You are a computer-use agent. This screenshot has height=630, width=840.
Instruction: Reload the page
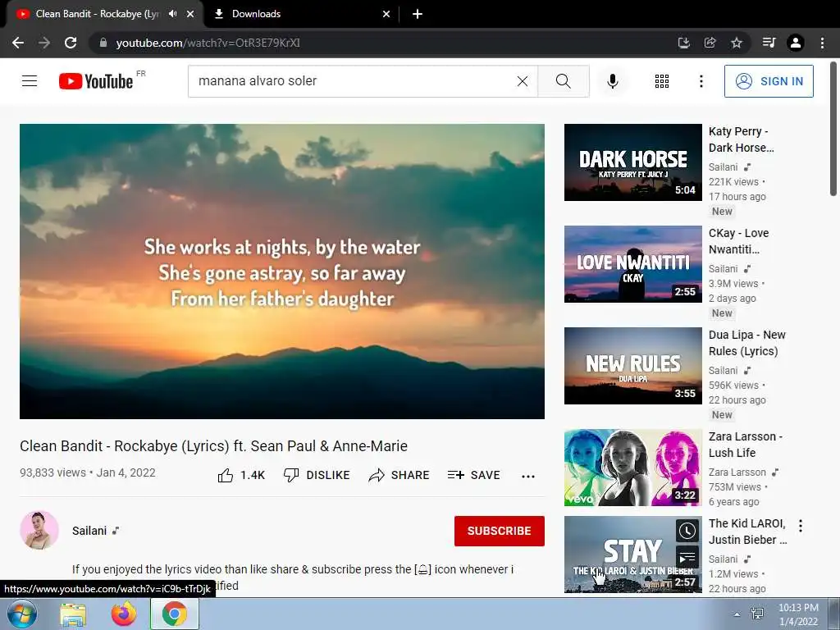point(71,43)
